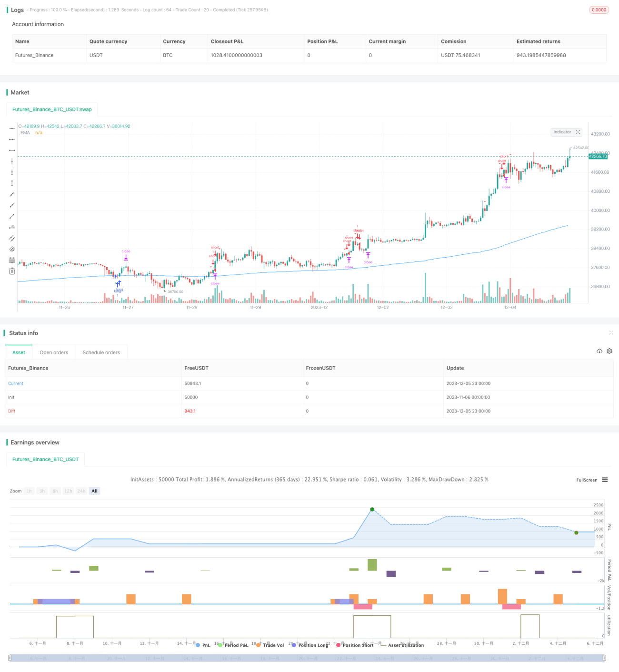
Task: Set zoom range to All
Action: [x=94, y=491]
